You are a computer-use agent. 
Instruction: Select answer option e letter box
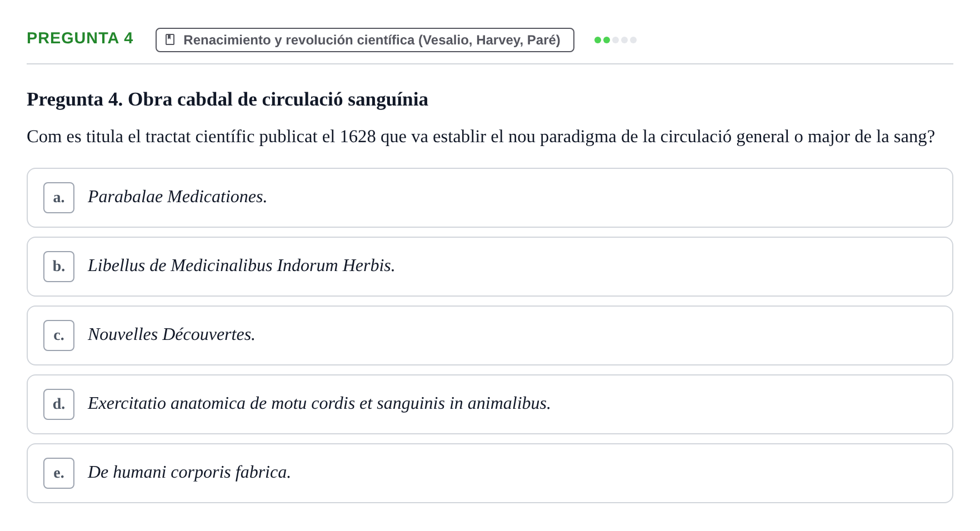[x=59, y=473]
